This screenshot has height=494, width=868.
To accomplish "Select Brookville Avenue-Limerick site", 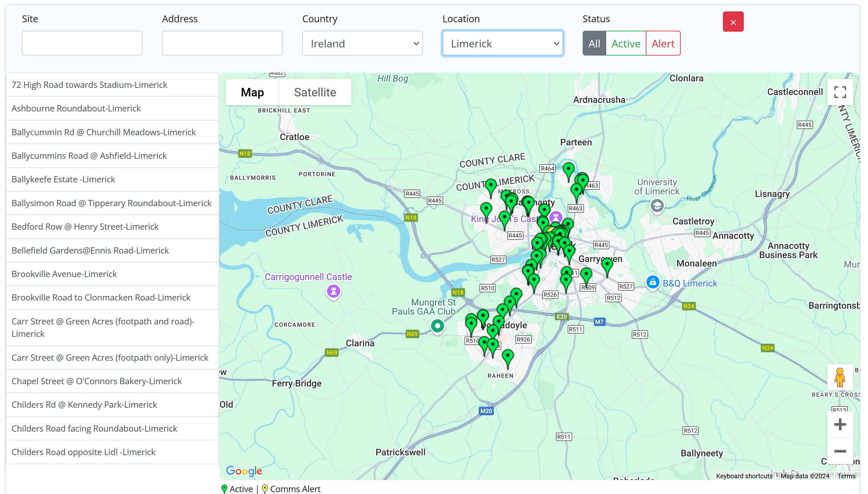I will (112, 274).
